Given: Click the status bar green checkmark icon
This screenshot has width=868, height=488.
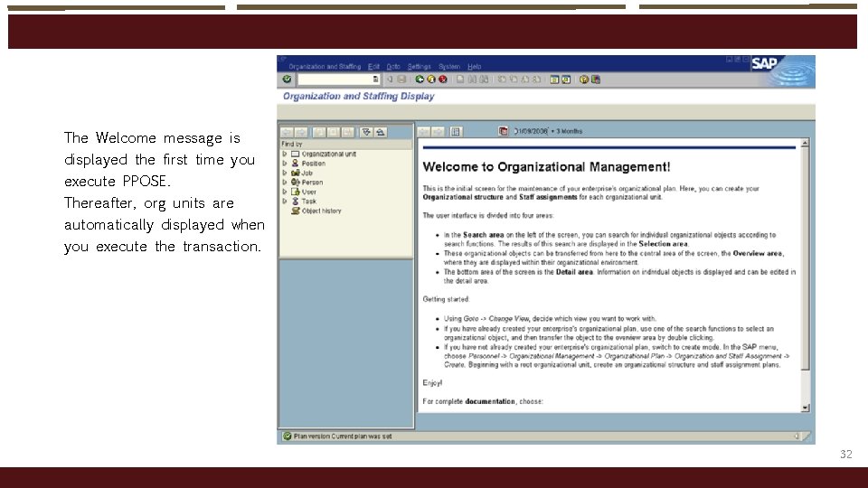Looking at the screenshot, I should point(287,436).
